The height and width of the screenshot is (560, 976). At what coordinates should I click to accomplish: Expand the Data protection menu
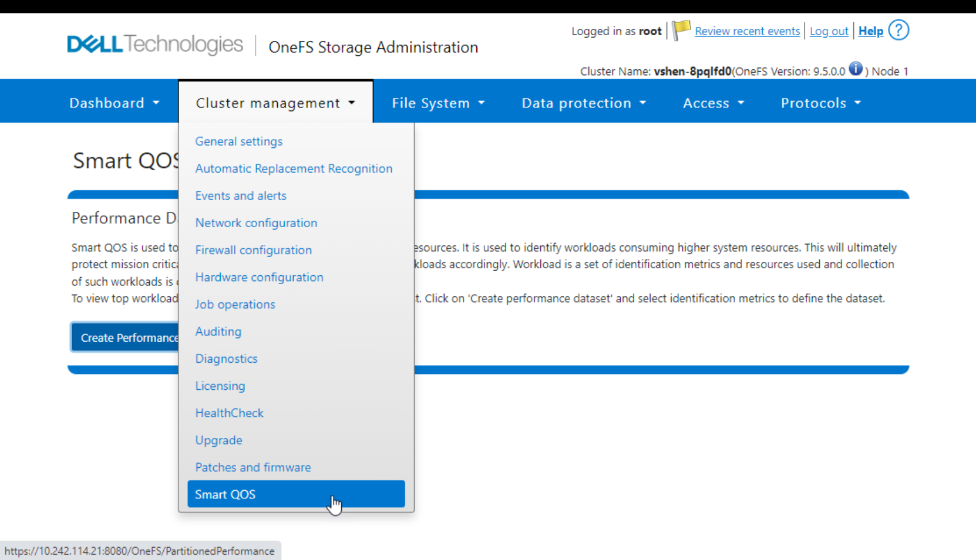[x=584, y=103]
